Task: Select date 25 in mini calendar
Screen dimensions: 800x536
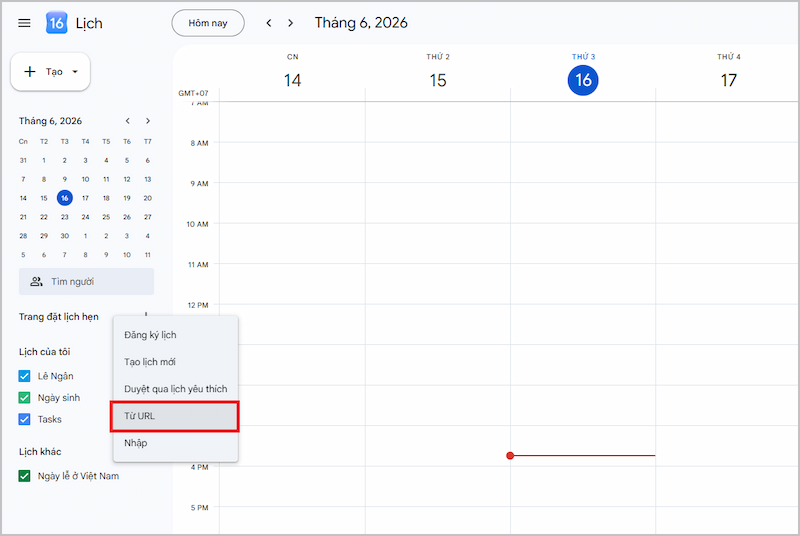Action: point(106,217)
